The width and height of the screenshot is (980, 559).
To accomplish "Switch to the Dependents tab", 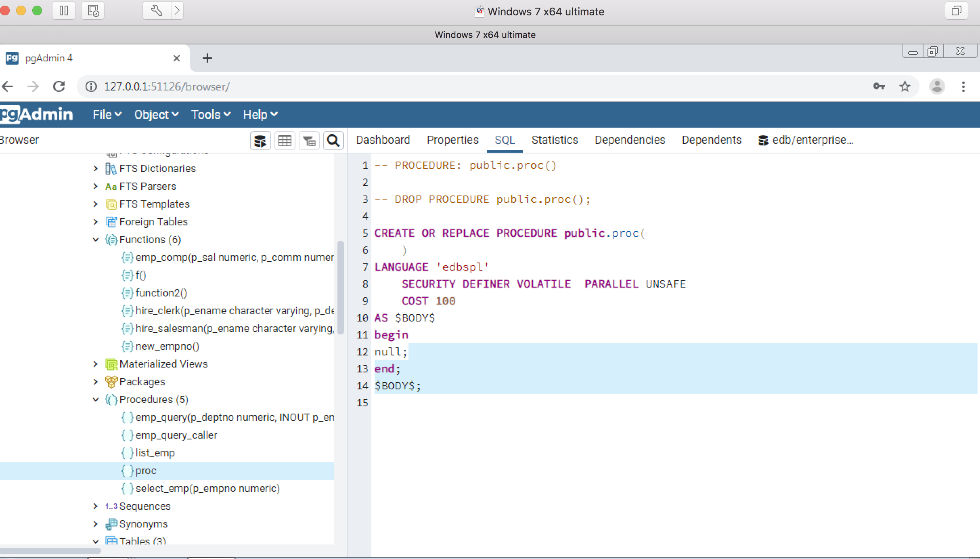I will 712,140.
